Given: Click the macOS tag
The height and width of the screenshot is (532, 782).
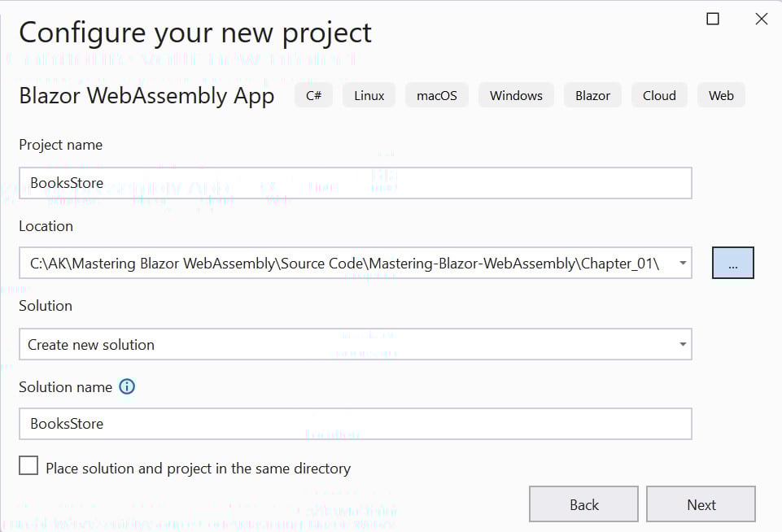Looking at the screenshot, I should [437, 95].
